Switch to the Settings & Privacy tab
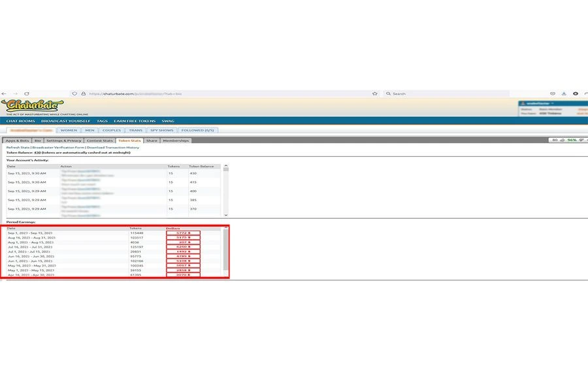Screen dimensions: 588x392 pos(63,140)
